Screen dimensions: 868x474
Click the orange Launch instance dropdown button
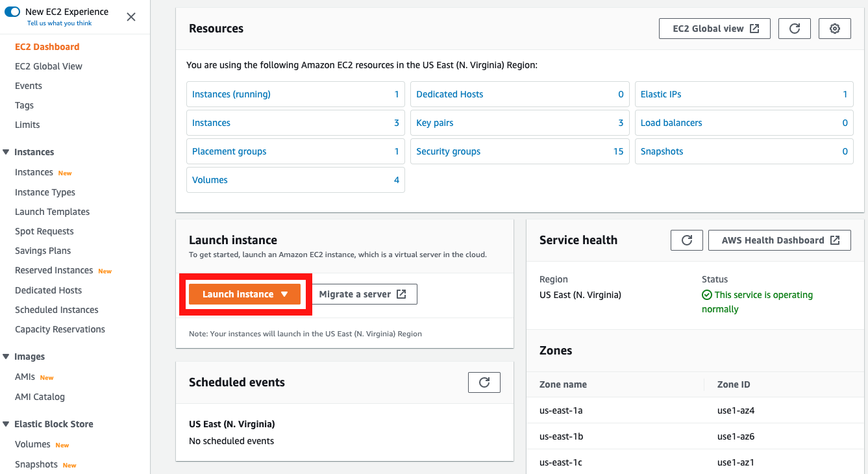click(245, 294)
